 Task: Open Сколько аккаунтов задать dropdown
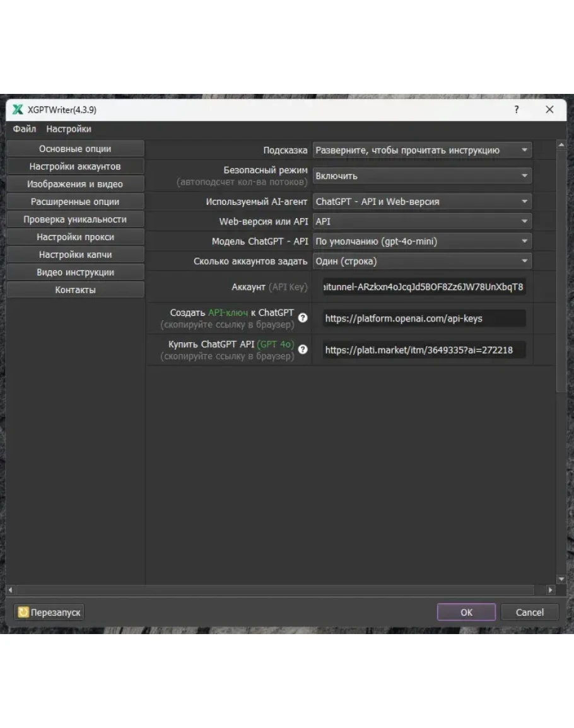click(x=422, y=262)
